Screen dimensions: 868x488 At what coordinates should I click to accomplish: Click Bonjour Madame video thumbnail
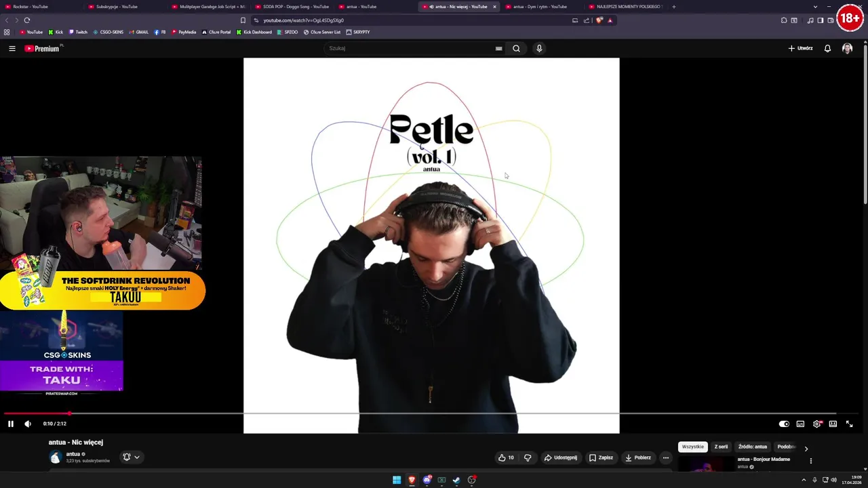pos(705,464)
